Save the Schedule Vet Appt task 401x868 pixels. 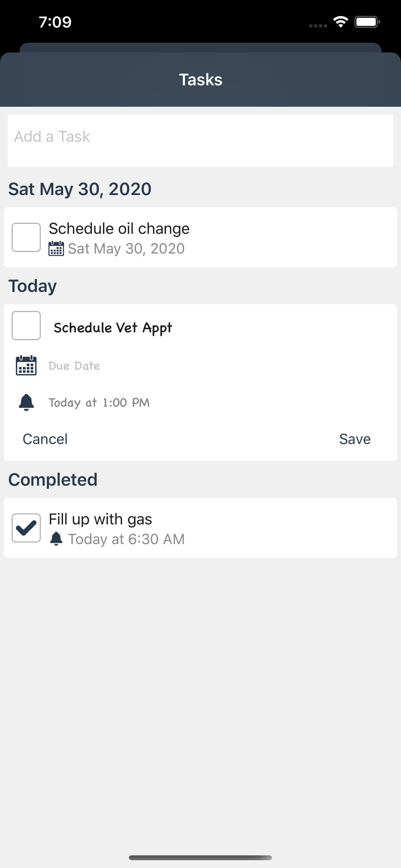tap(355, 439)
